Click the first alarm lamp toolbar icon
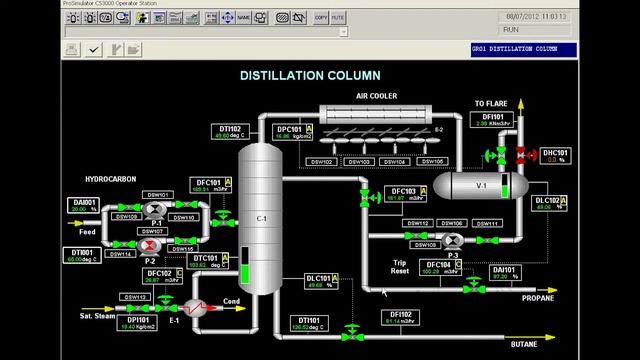This screenshot has height=360, width=640. tap(73, 18)
